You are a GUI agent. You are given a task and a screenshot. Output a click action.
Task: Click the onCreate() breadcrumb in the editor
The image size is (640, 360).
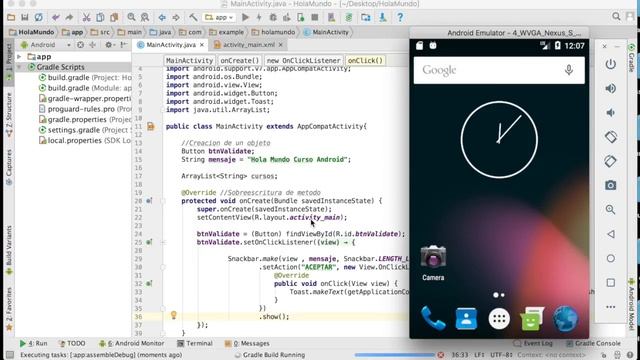(240, 60)
